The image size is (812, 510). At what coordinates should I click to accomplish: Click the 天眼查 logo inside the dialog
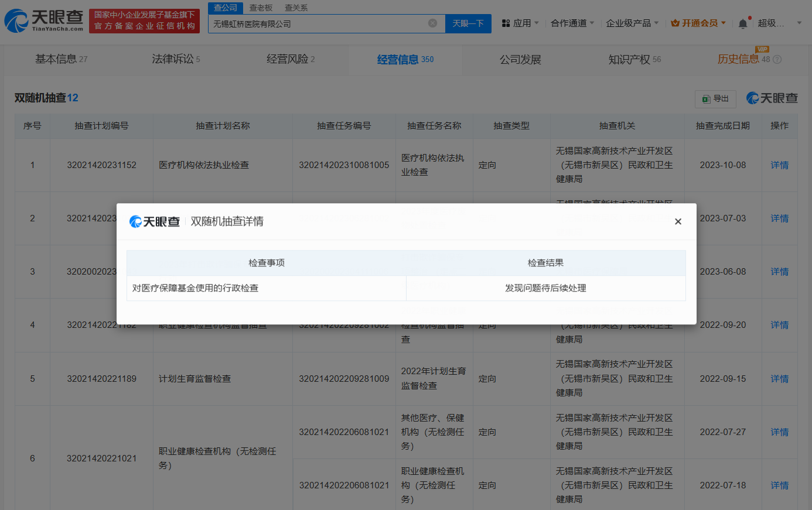(x=154, y=221)
